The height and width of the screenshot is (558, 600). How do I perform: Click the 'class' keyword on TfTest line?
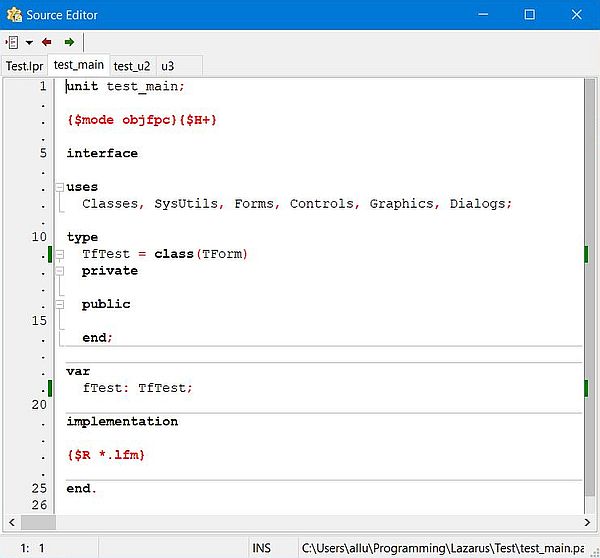click(174, 254)
